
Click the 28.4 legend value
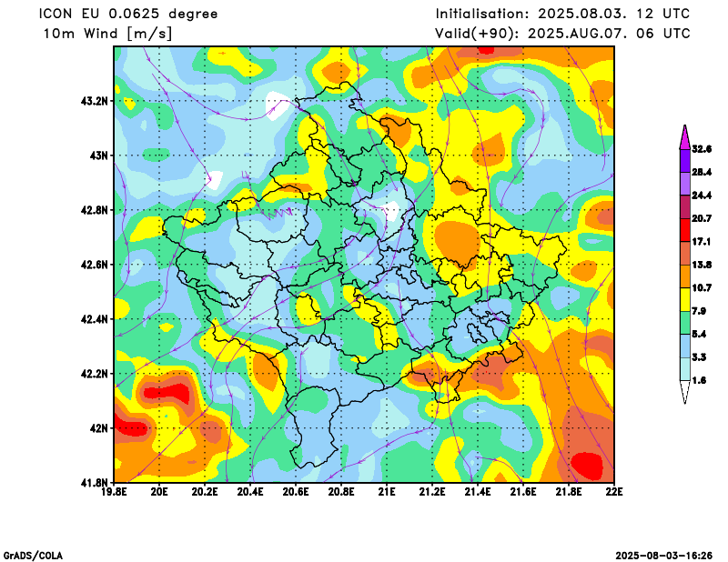(702, 172)
